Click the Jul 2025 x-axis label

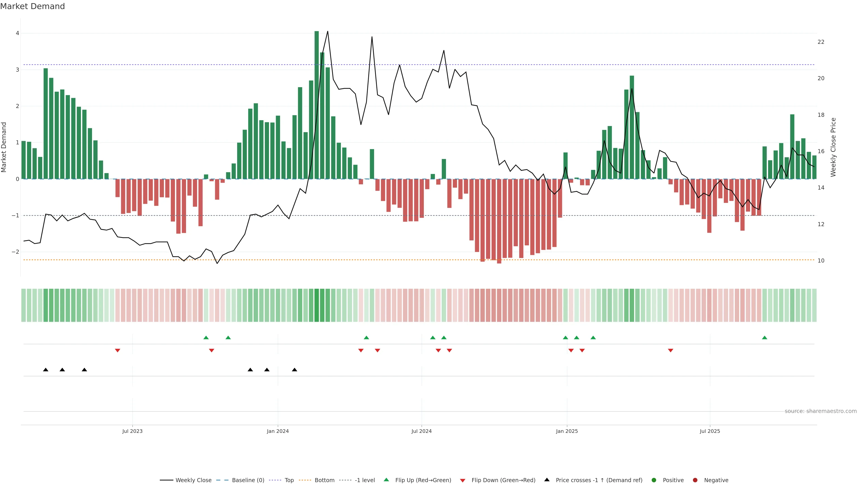(710, 431)
